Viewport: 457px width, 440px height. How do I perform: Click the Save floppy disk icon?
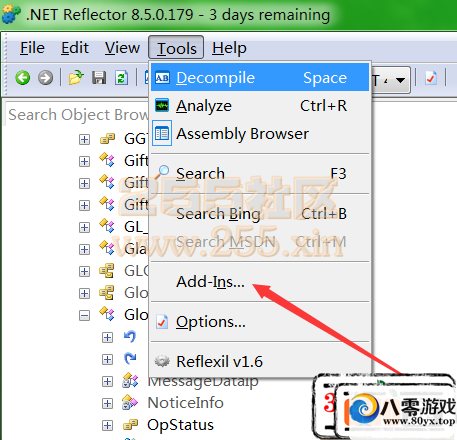(x=99, y=78)
